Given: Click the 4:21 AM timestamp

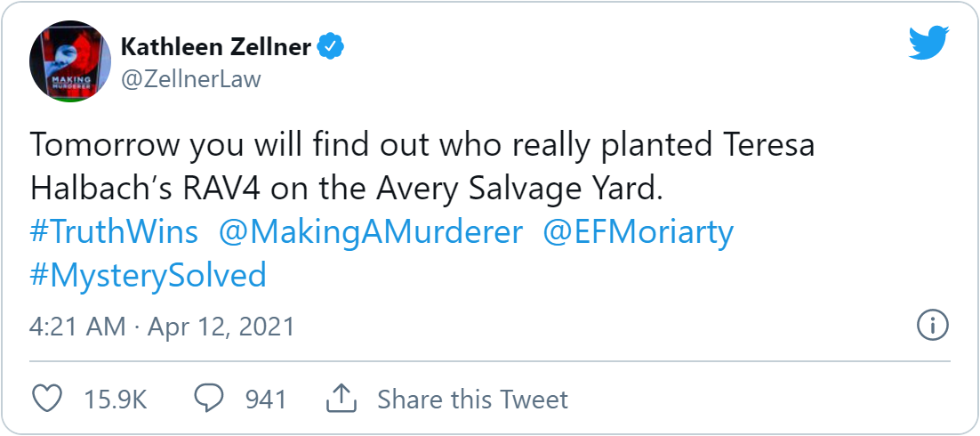Looking at the screenshot, I should [77, 327].
